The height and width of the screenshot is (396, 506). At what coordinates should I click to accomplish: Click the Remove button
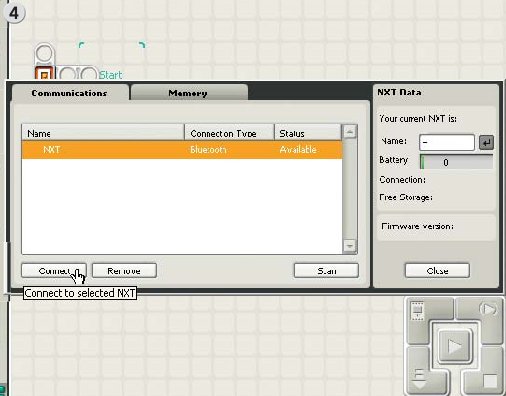click(124, 270)
